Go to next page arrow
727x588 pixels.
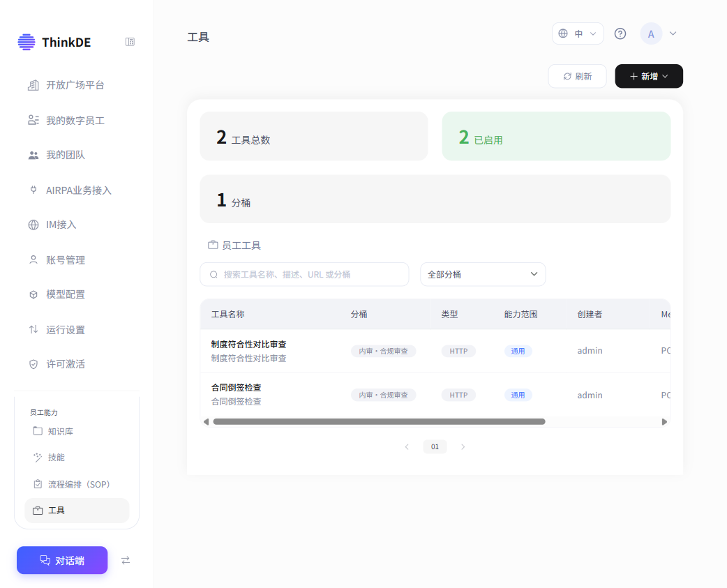pyautogui.click(x=463, y=446)
